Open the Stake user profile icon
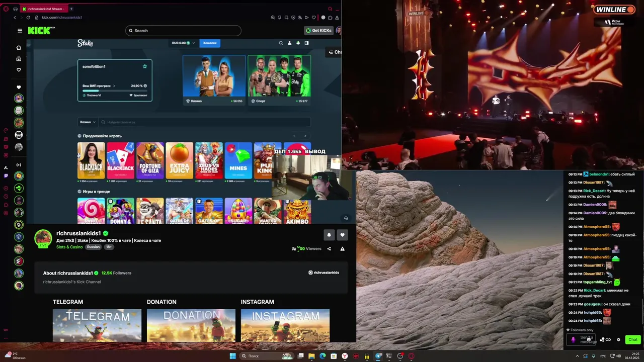644x362 pixels. pos(289,43)
